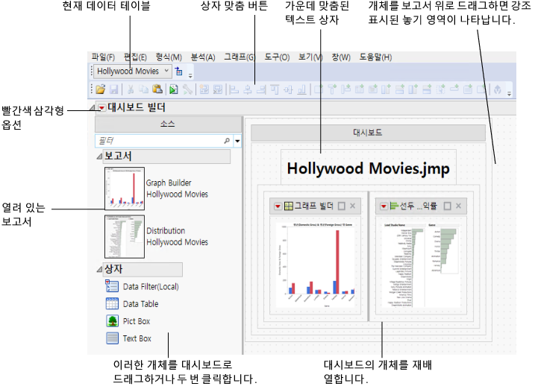Click the Cut scissors icon
Viewport: 535px width, 392px height.
tap(131, 89)
